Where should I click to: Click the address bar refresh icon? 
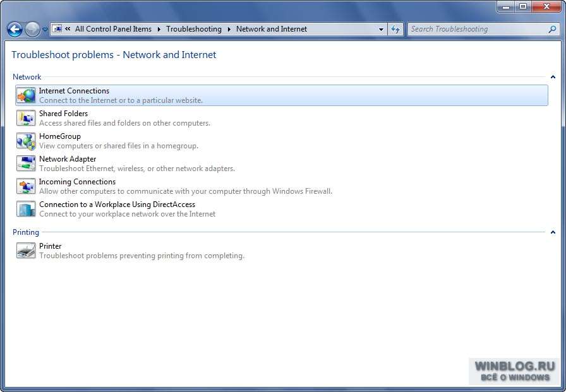click(395, 29)
